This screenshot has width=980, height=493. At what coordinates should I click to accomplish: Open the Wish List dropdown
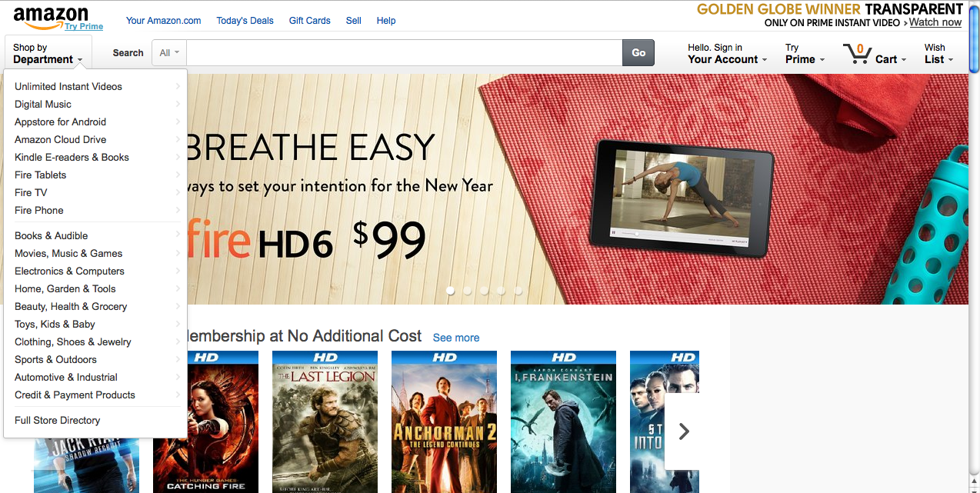938,53
